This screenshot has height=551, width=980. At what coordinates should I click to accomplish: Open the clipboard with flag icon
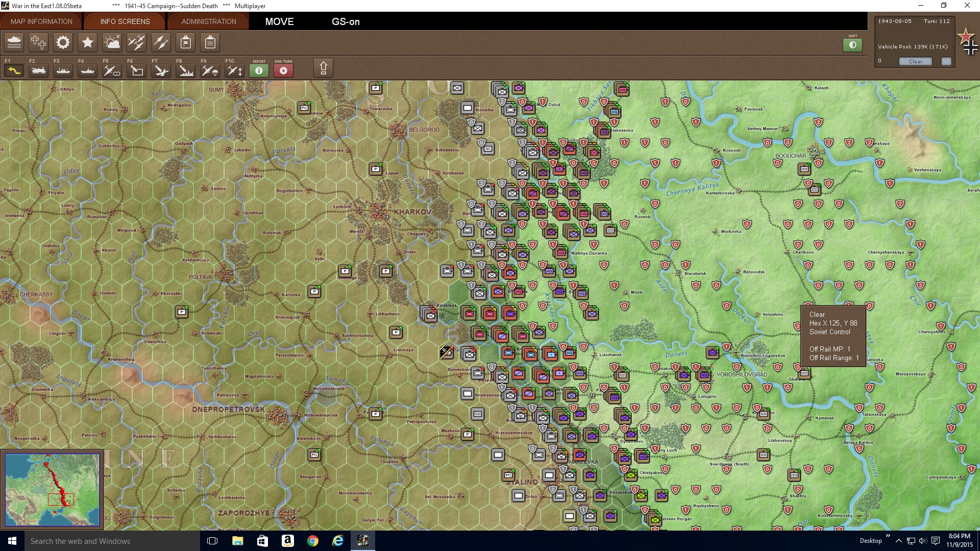(x=186, y=42)
